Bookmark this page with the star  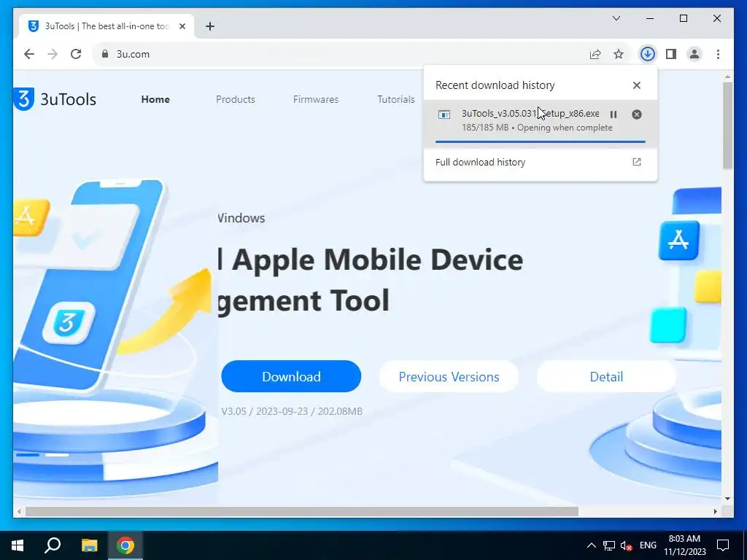[619, 54]
